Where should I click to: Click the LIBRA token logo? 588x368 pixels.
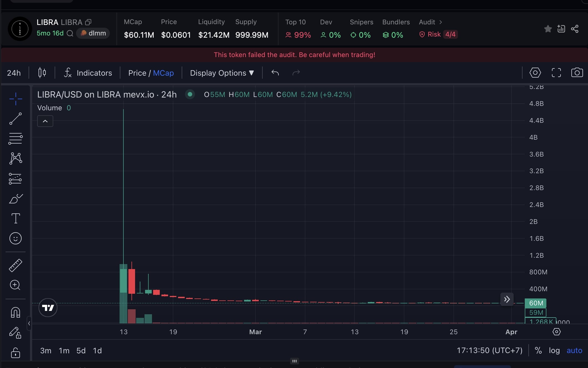20,29
